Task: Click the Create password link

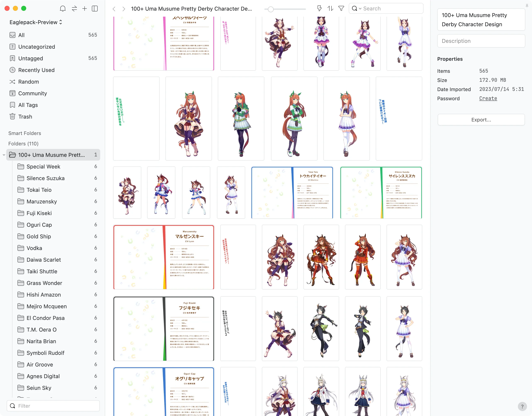Action: pos(488,98)
